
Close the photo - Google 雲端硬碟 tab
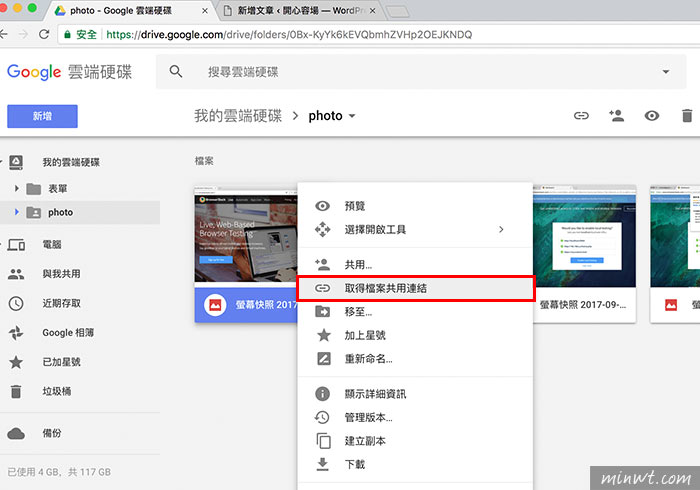coord(204,11)
